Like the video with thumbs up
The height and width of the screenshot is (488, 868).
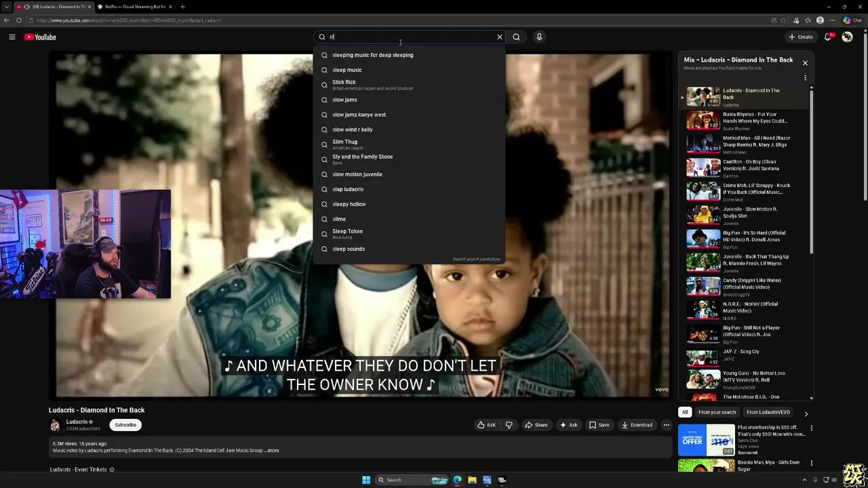486,425
